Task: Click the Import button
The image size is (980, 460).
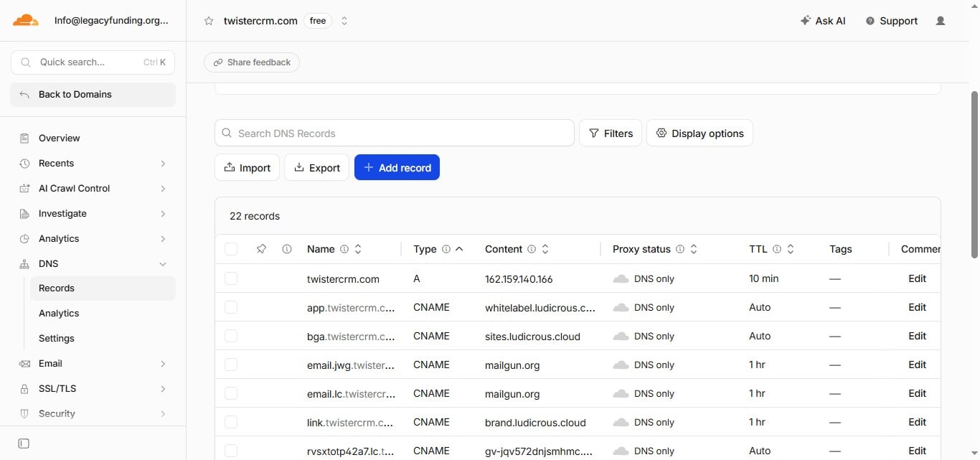Action: [248, 167]
